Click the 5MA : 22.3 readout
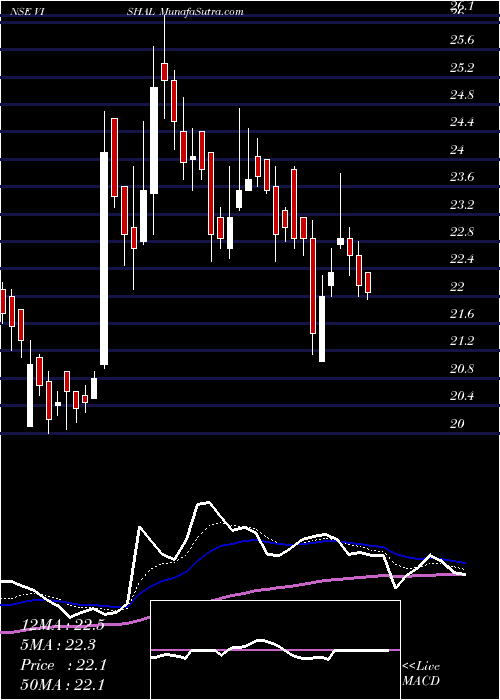The height and width of the screenshot is (700, 500). click(59, 645)
